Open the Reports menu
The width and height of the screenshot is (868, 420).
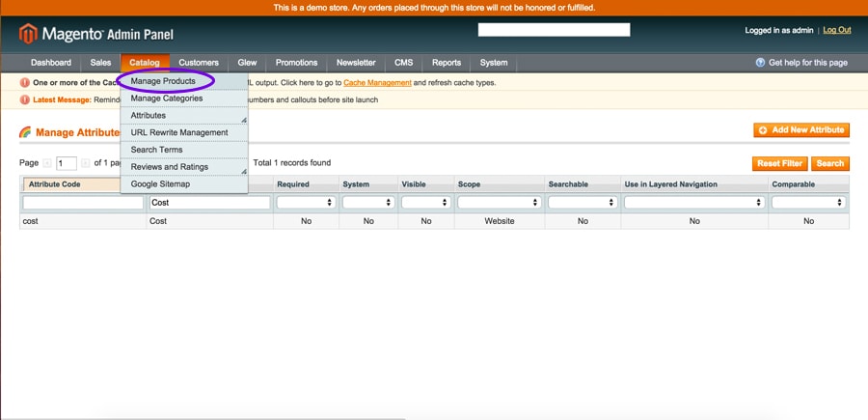[x=447, y=63]
